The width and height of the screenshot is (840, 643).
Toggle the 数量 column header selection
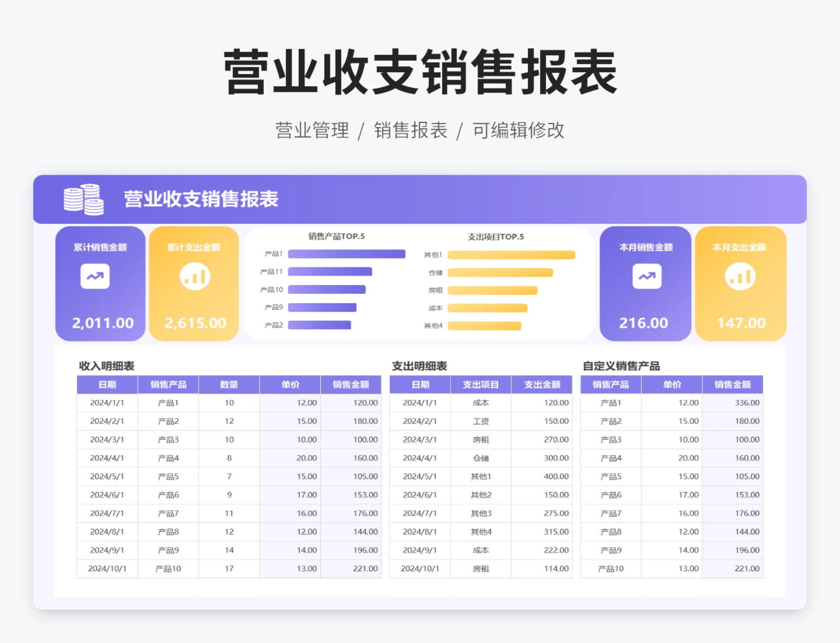[229, 384]
